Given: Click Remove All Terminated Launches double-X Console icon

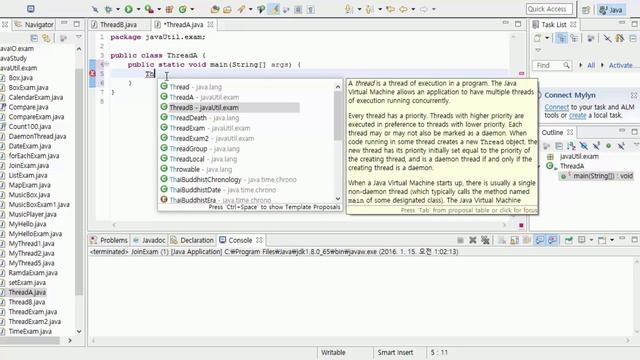Looking at the screenshot, I should (x=485, y=240).
